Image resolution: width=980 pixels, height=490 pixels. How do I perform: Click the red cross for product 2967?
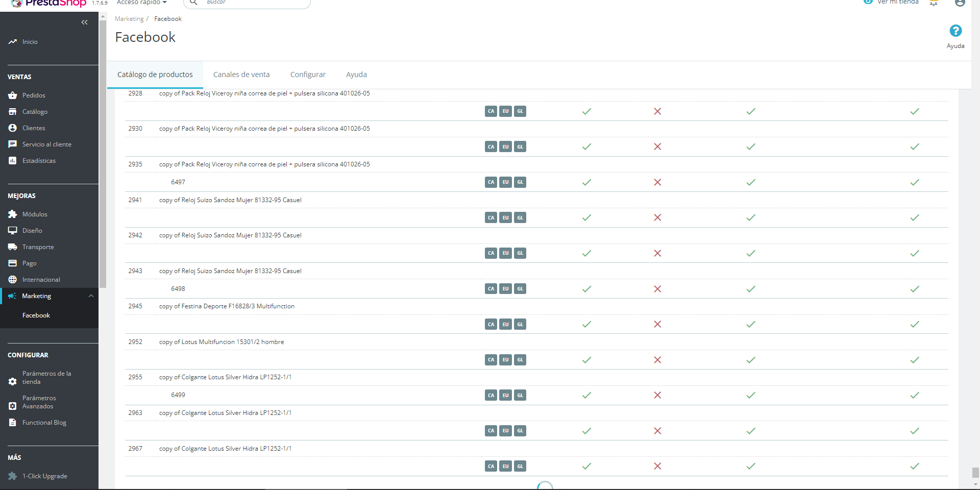[657, 467]
